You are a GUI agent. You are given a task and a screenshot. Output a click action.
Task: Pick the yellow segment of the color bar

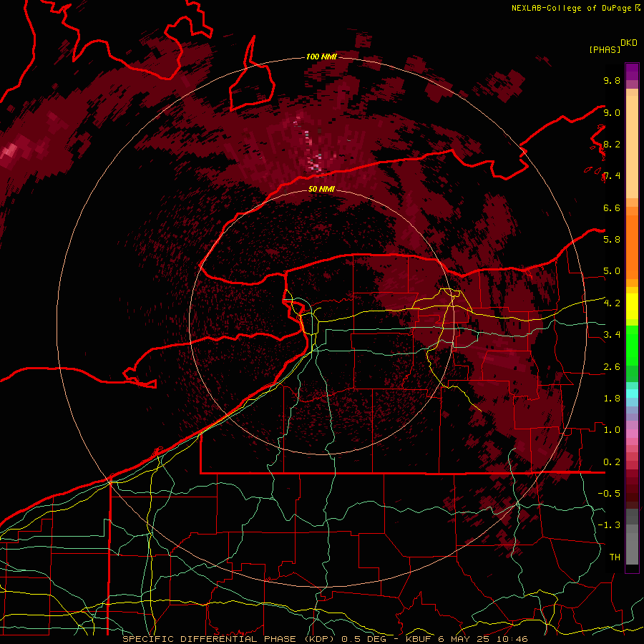click(x=632, y=306)
